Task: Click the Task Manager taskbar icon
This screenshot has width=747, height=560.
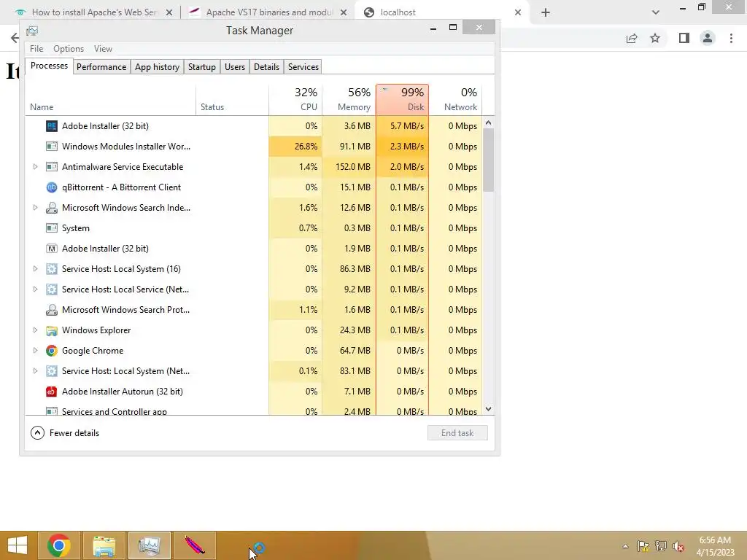Action: coord(149,545)
